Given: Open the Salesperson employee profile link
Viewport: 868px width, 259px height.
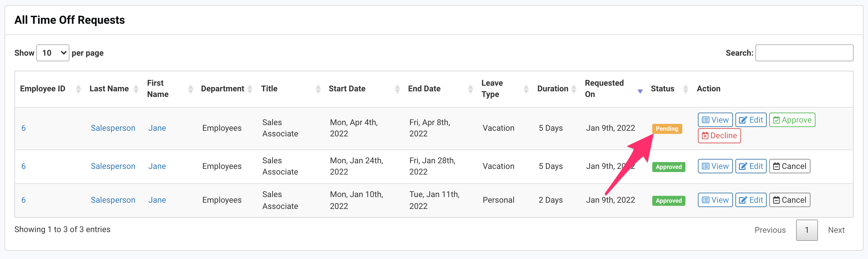Looking at the screenshot, I should coord(113,128).
